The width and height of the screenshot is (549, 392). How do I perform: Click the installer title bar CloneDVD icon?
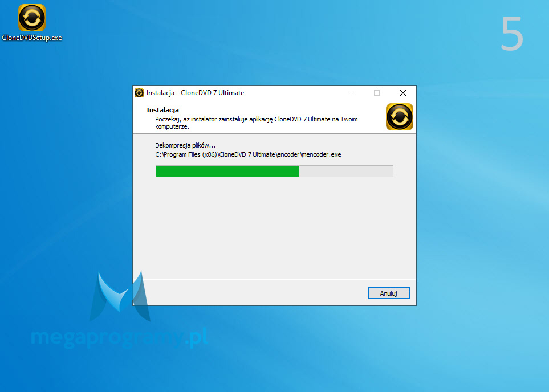click(139, 93)
